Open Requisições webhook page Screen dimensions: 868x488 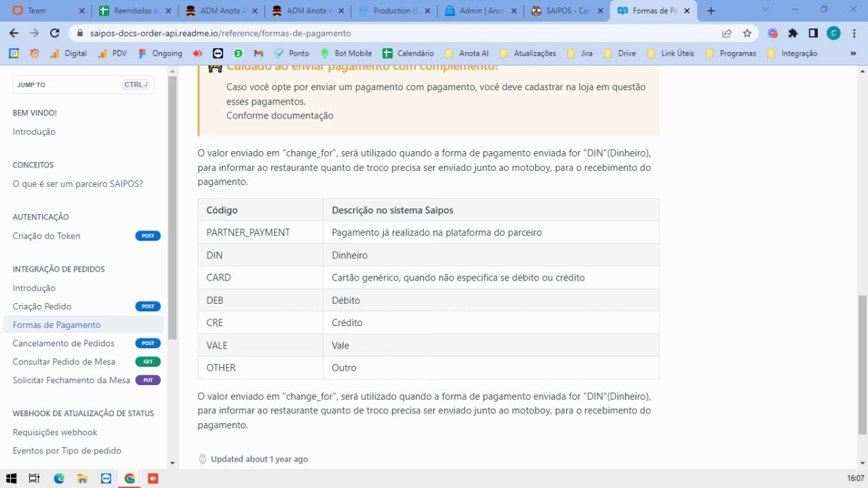click(x=55, y=432)
